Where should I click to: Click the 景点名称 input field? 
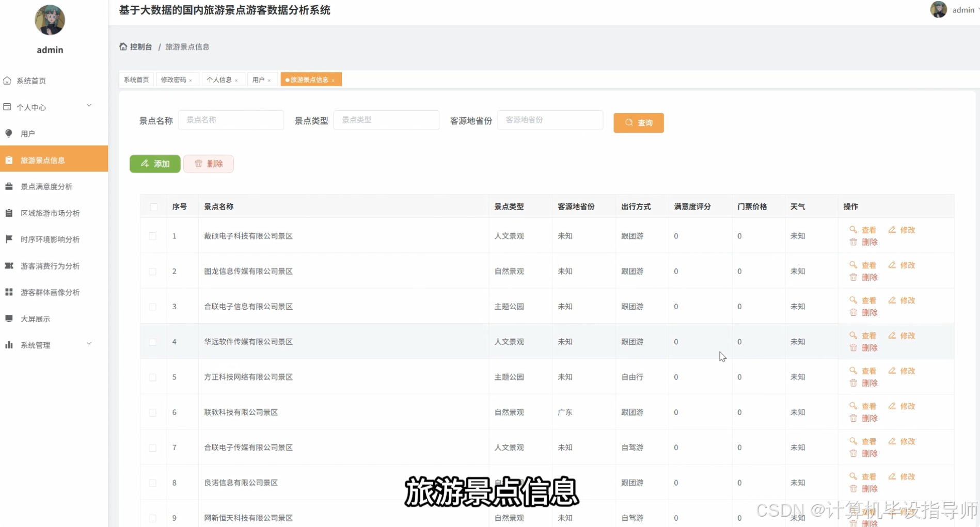[231, 120]
